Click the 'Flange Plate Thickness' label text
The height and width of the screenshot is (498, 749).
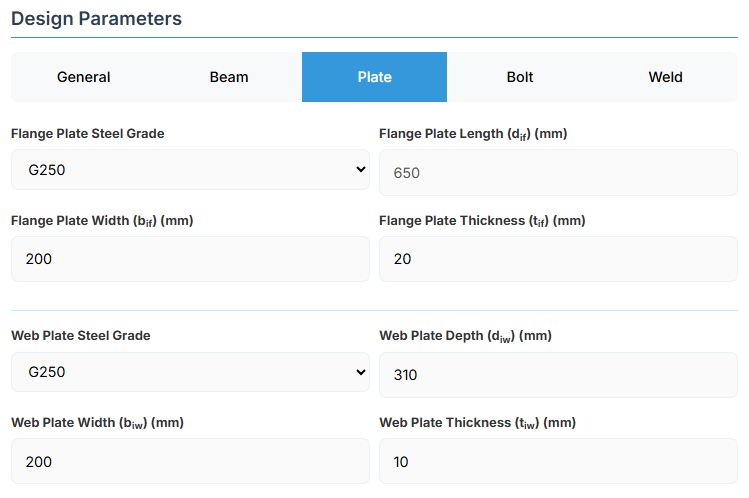point(482,221)
